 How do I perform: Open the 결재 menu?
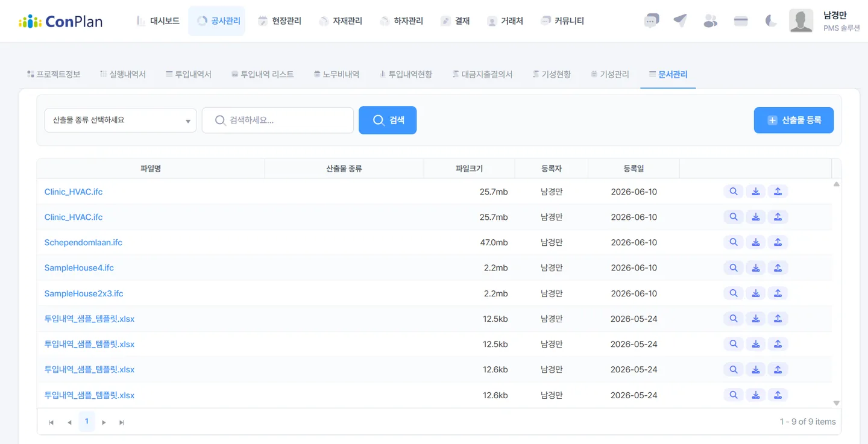pyautogui.click(x=456, y=21)
